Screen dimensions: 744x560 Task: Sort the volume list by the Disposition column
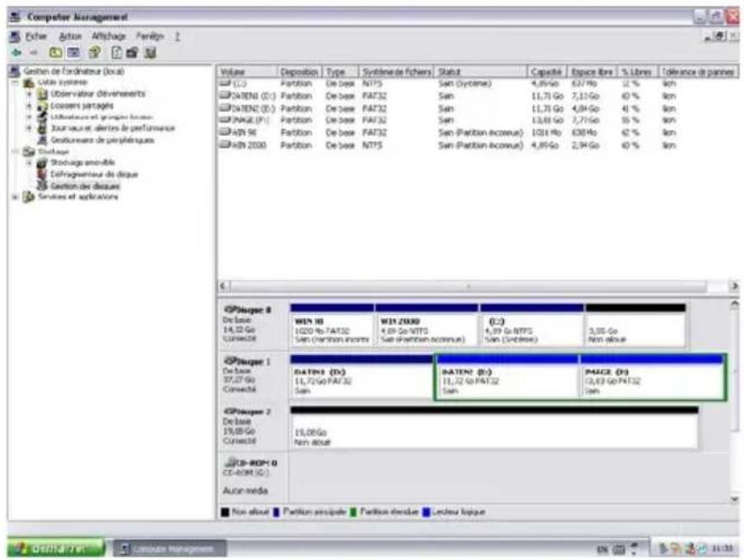click(x=299, y=71)
